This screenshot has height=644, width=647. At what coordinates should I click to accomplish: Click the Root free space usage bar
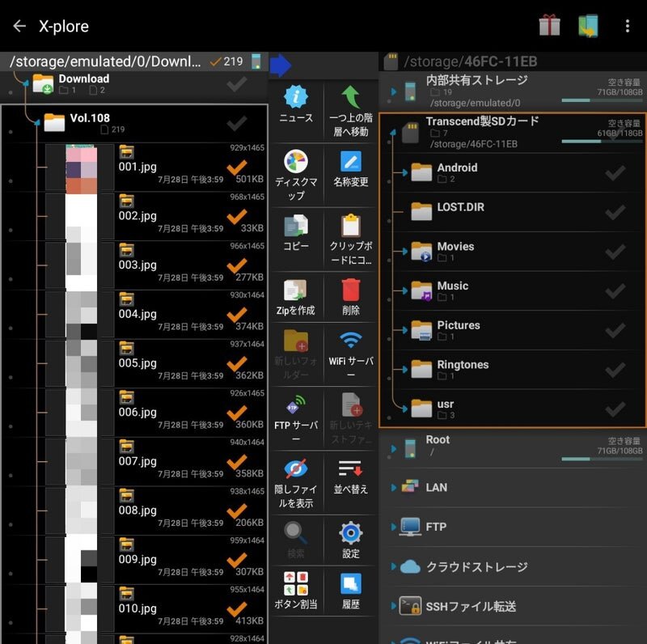pos(602,459)
